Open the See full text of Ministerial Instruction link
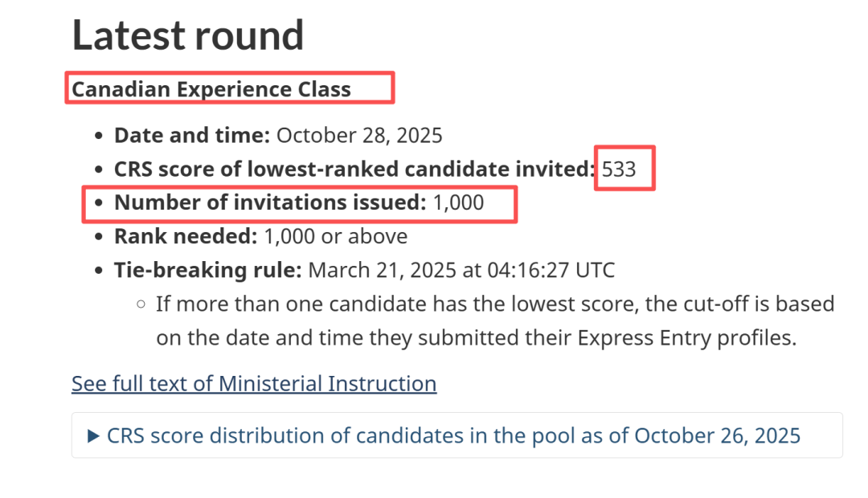Image resolution: width=868 pixels, height=498 pixels. point(254,383)
